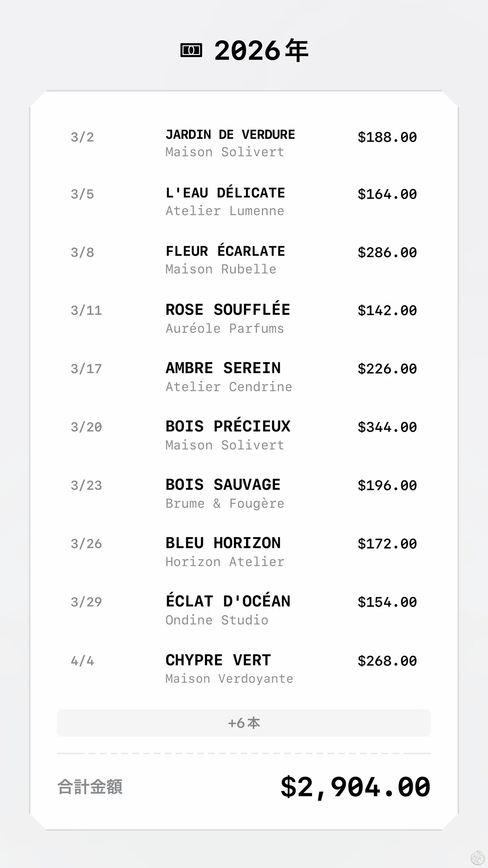Open the JARDIN DE VERDURE entry
488x868 pixels.
244,143
